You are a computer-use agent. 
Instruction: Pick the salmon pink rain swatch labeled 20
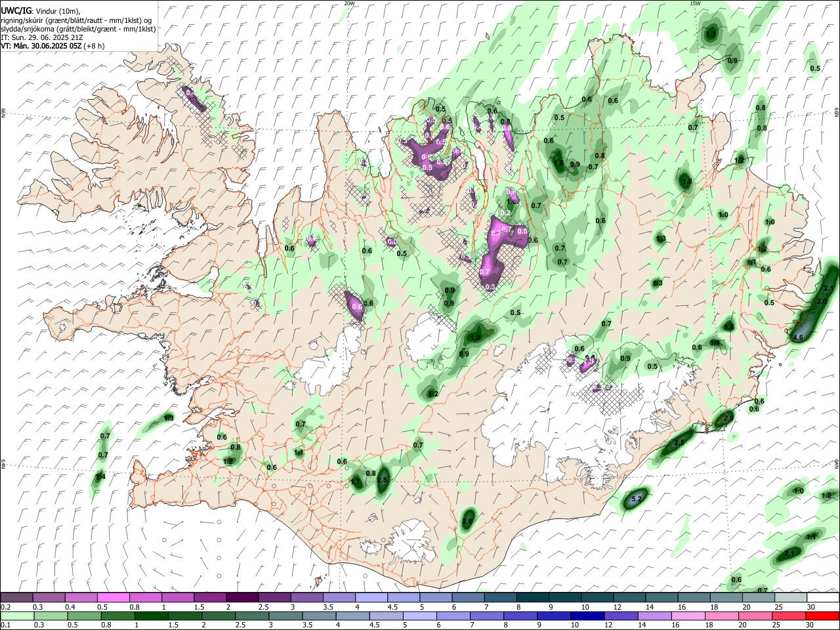[755, 616]
